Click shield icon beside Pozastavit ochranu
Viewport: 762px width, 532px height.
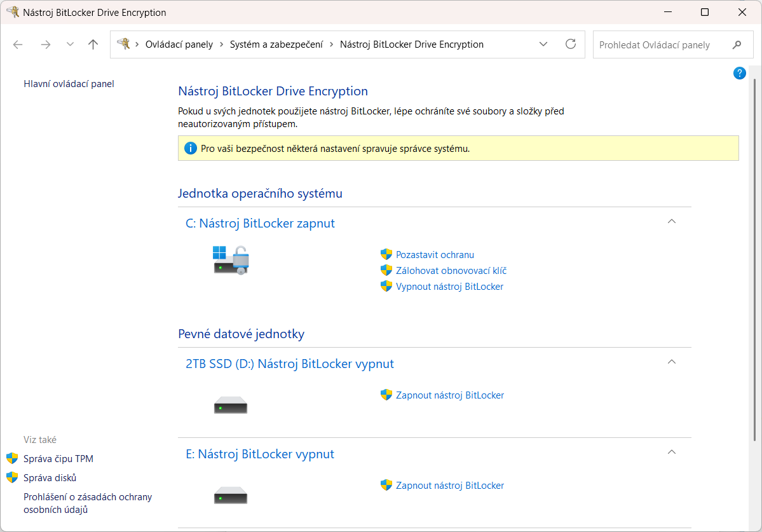pos(386,254)
